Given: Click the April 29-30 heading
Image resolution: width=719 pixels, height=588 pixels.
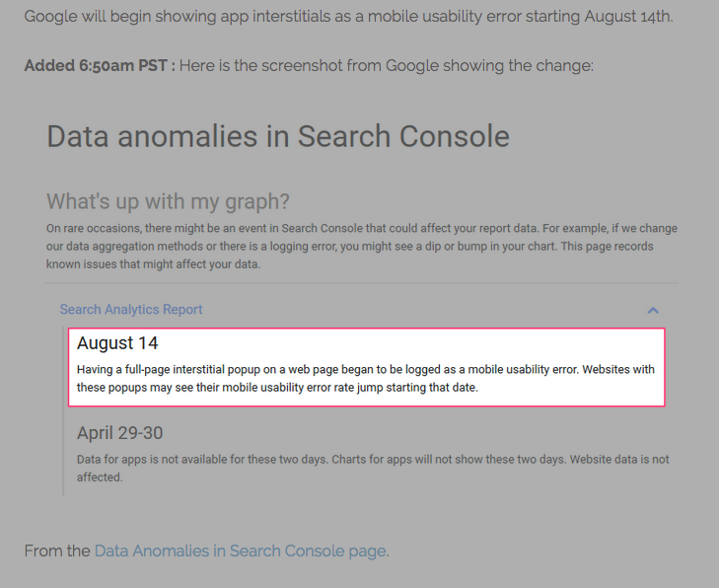Looking at the screenshot, I should point(119,433).
